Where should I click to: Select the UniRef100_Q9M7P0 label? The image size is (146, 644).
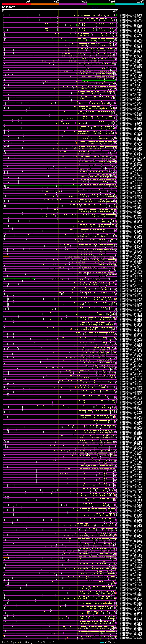coord(131,206)
